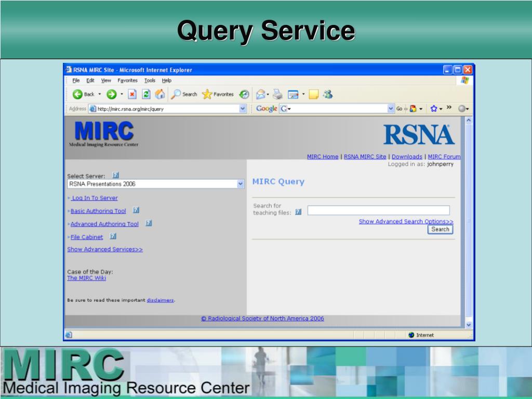Click the Address bar URL field
The width and height of the screenshot is (532, 399).
pyautogui.click(x=168, y=109)
